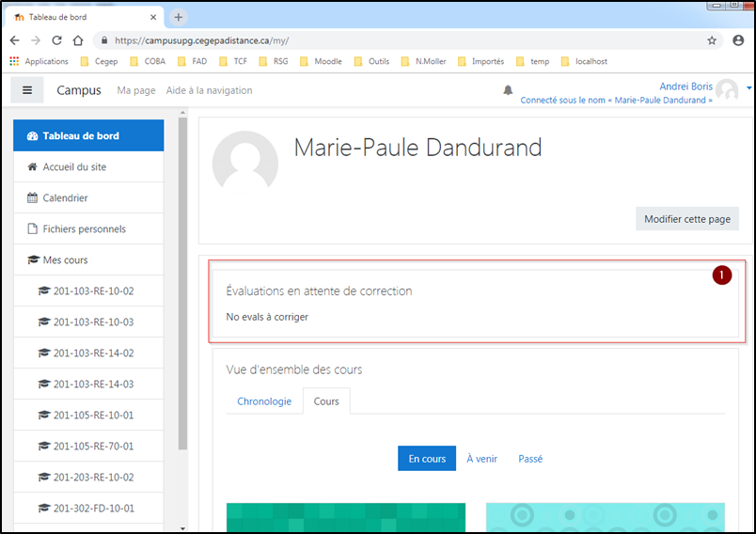Click the browser home icon
The width and height of the screenshot is (756, 534).
click(x=78, y=40)
